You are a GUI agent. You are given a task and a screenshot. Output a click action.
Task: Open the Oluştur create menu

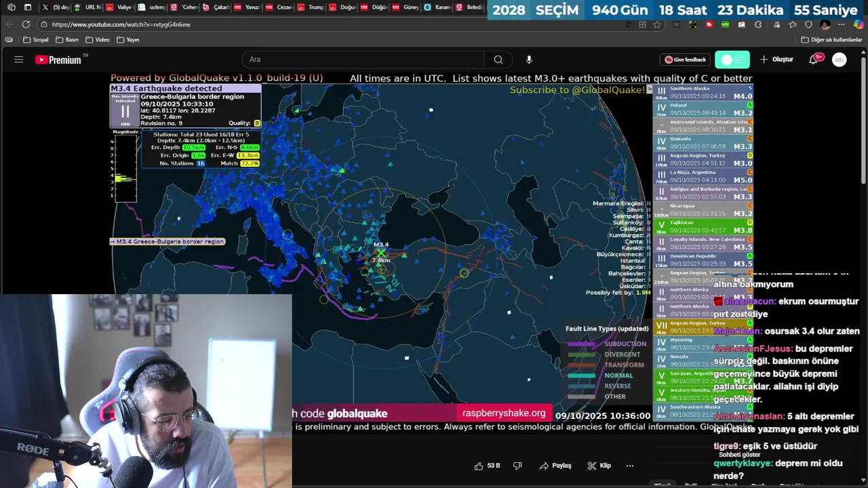(x=776, y=60)
